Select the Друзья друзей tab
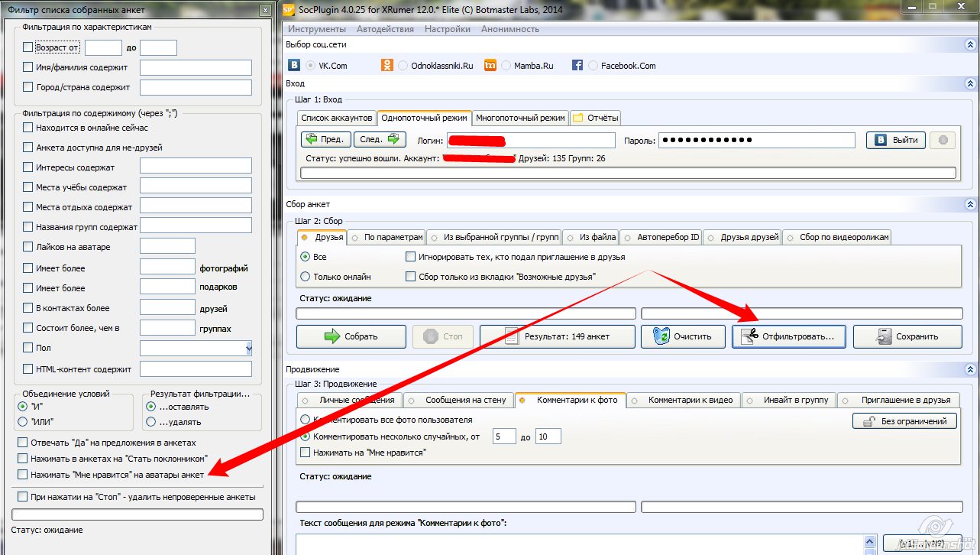This screenshot has width=980, height=555. 742,237
